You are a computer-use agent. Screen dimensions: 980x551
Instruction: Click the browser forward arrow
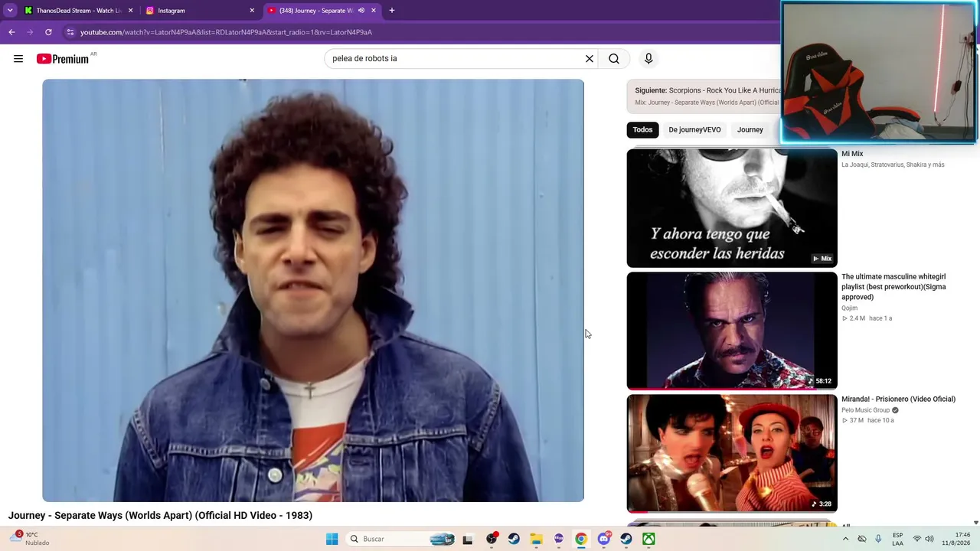30,32
